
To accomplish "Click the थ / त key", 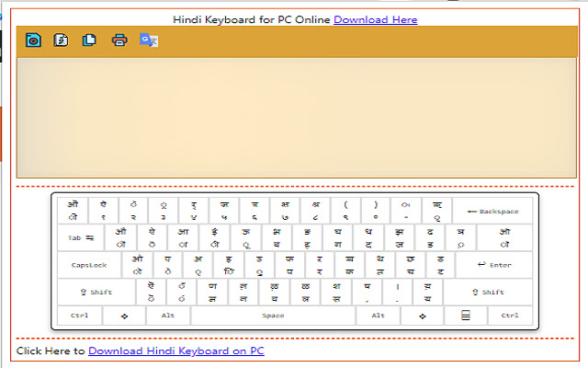I will (379, 265).
